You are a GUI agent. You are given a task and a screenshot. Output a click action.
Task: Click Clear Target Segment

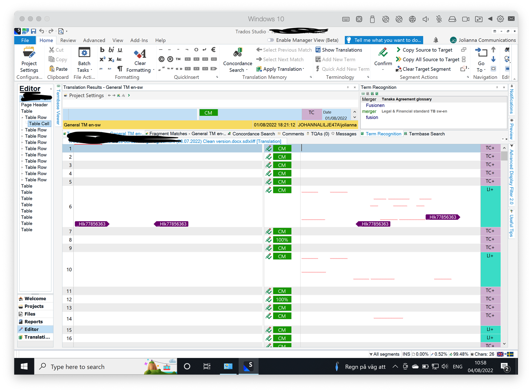(423, 69)
